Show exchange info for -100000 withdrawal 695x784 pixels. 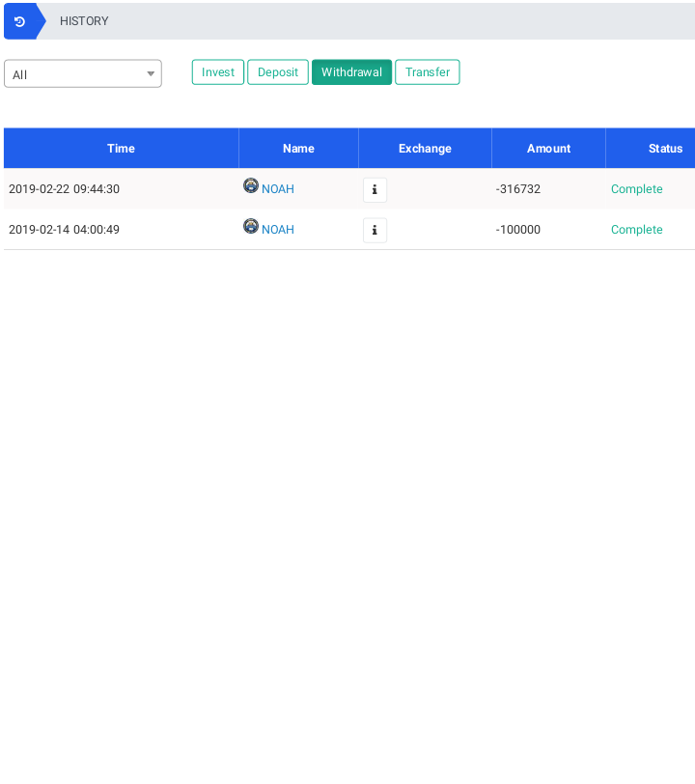pos(375,231)
